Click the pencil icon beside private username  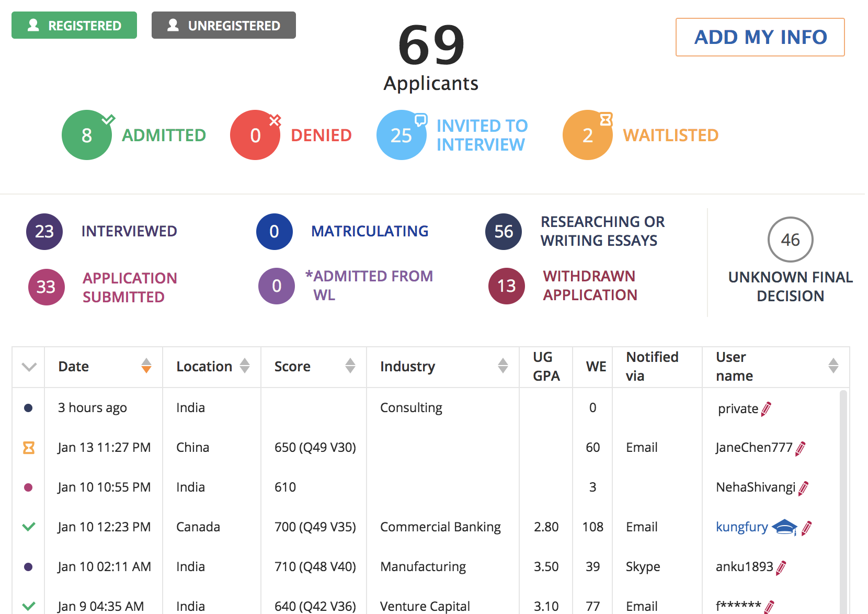click(766, 409)
